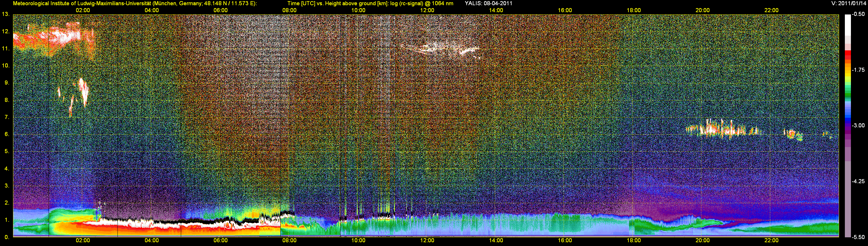Click the 10:00 label on the bottom time axis
This screenshot has width=868, height=246.
(358, 241)
